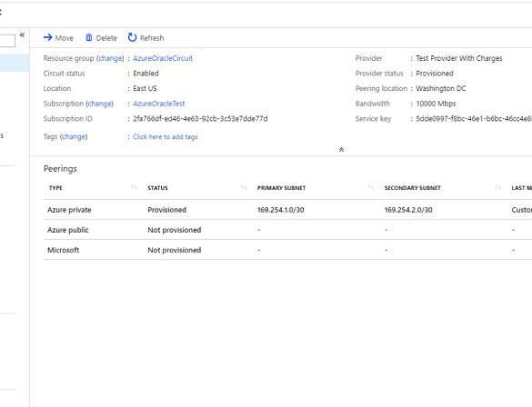Click the Peerings section heading
This screenshot has height=407, width=532.
click(x=60, y=169)
